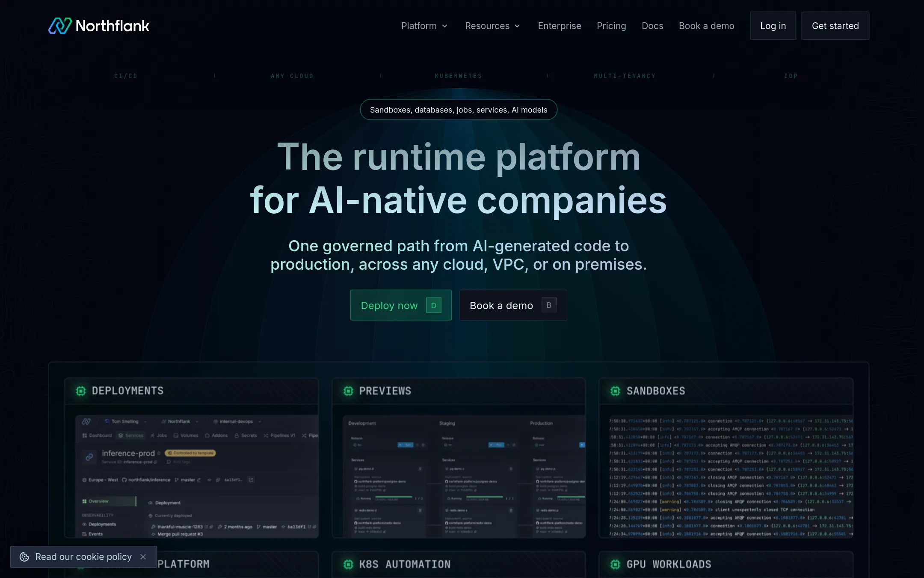Viewport: 924px width, 578px height.
Task: Click the Sandboxes card chip icon
Action: 615,391
